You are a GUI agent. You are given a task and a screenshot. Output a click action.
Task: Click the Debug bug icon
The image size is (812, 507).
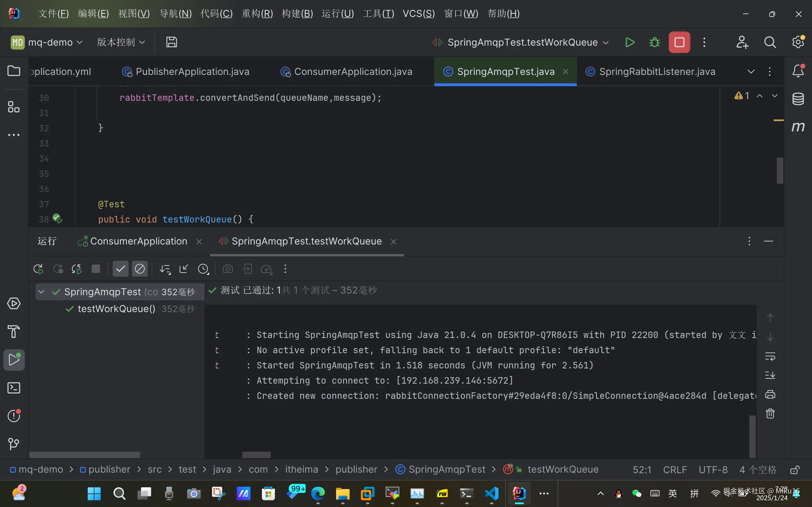(654, 42)
